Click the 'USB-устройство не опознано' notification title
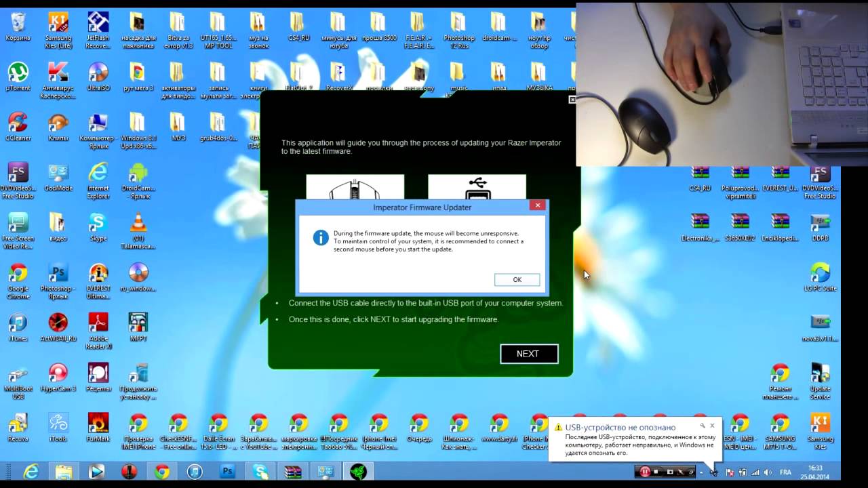The height and width of the screenshot is (488, 868). coord(620,428)
